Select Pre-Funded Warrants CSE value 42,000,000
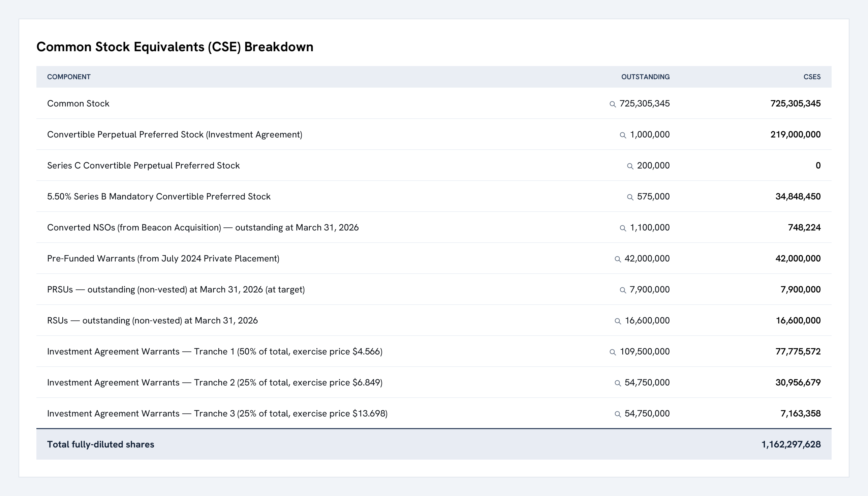Viewport: 868px width, 496px height. pyautogui.click(x=798, y=258)
